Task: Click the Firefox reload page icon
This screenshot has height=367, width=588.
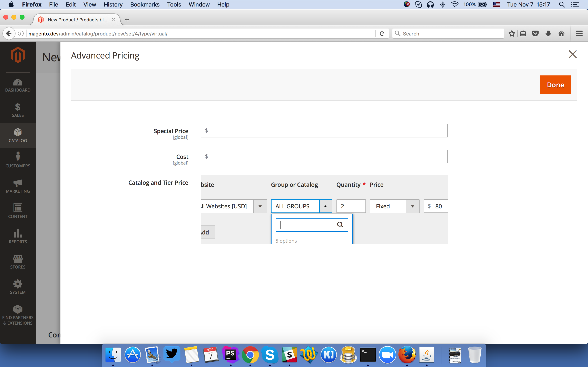Action: (382, 33)
